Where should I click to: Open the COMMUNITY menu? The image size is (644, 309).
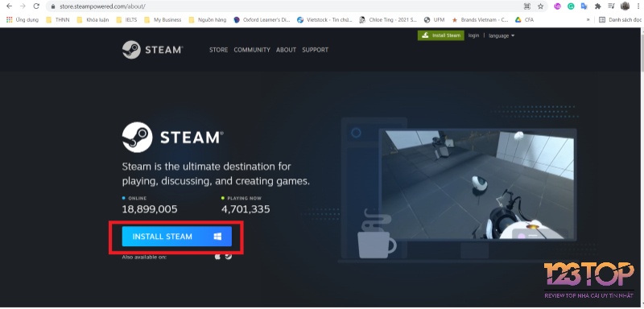(x=252, y=50)
